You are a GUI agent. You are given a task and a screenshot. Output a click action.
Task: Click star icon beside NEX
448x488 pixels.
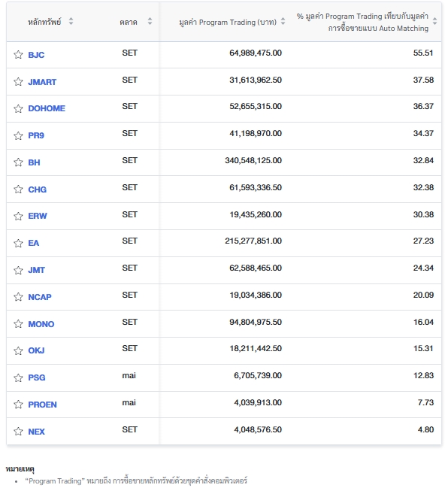click(18, 432)
